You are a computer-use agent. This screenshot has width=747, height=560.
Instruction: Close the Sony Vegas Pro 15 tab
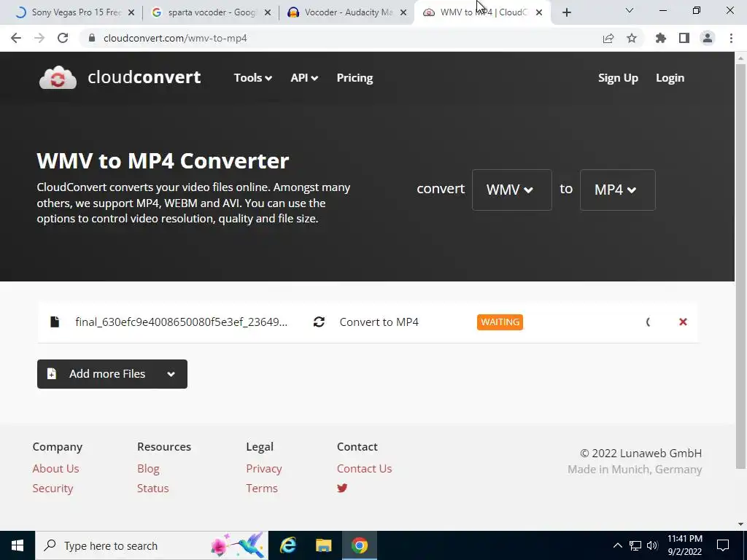[131, 13]
